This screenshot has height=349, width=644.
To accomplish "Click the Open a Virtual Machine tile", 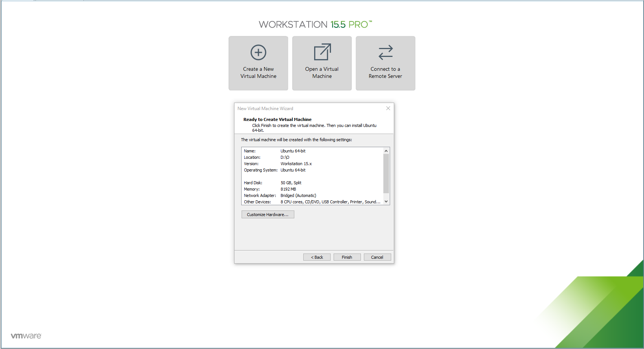I will pos(322,63).
